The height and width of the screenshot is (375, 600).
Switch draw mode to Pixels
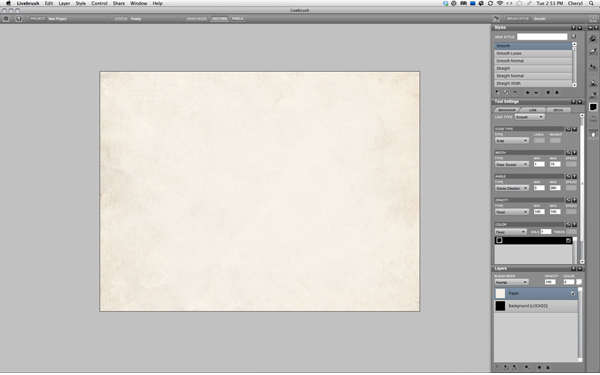(238, 18)
